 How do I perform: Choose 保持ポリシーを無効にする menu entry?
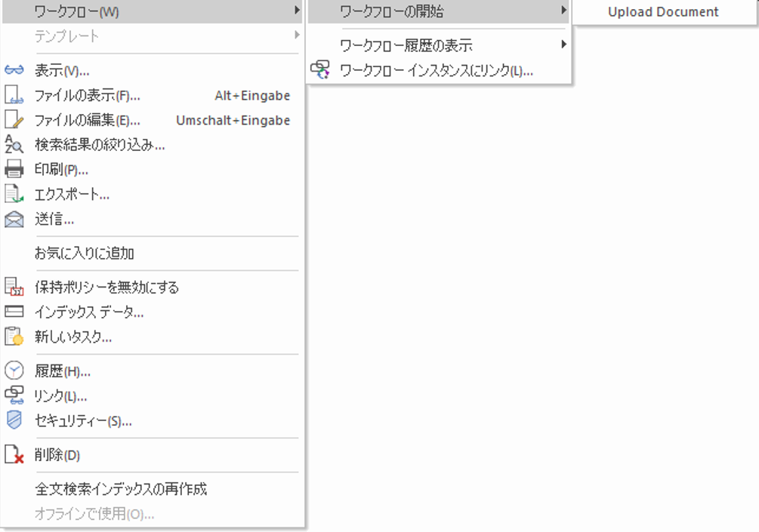click(153, 287)
